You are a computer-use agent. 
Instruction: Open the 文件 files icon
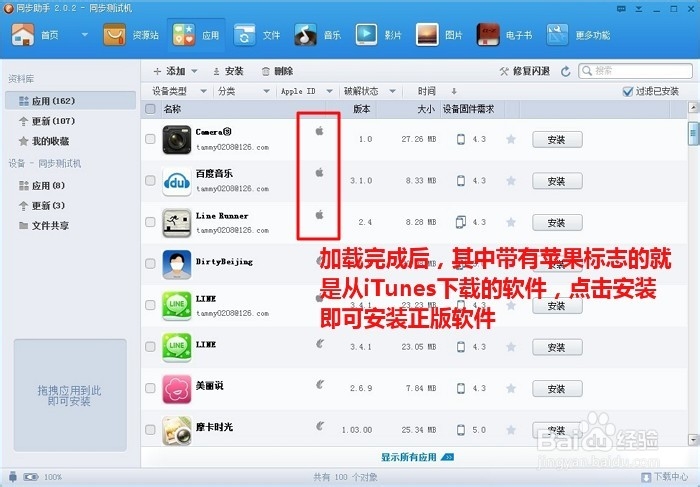(244, 35)
